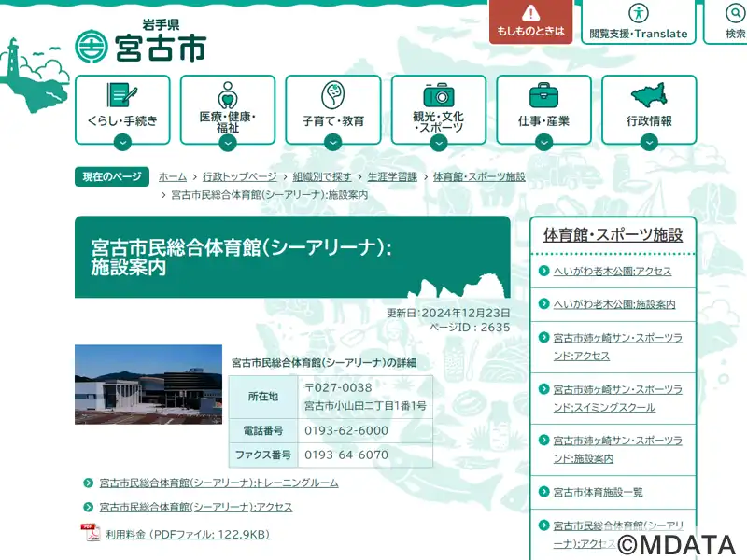
Task: Open 利用料金 PDF file link
Action: click(188, 534)
